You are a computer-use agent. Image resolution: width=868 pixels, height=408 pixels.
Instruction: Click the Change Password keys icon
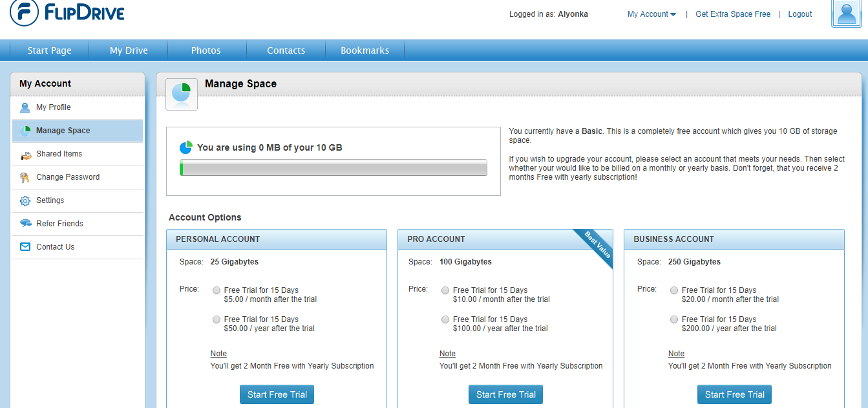25,177
